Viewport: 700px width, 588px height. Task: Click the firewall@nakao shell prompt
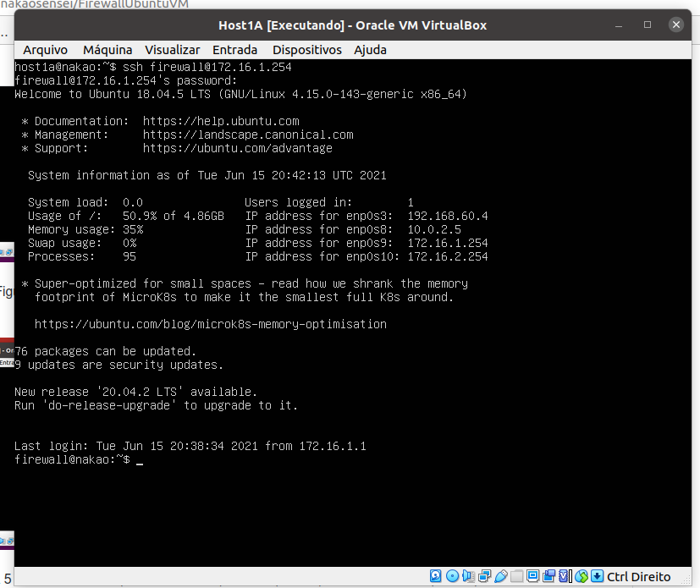[72, 459]
